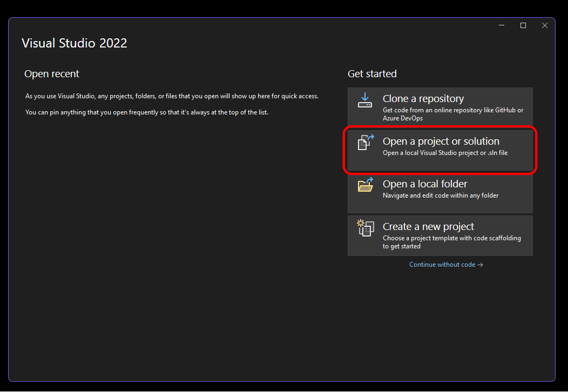Close the Visual Studio 2022 start window
The height and width of the screenshot is (392, 568).
(544, 25)
